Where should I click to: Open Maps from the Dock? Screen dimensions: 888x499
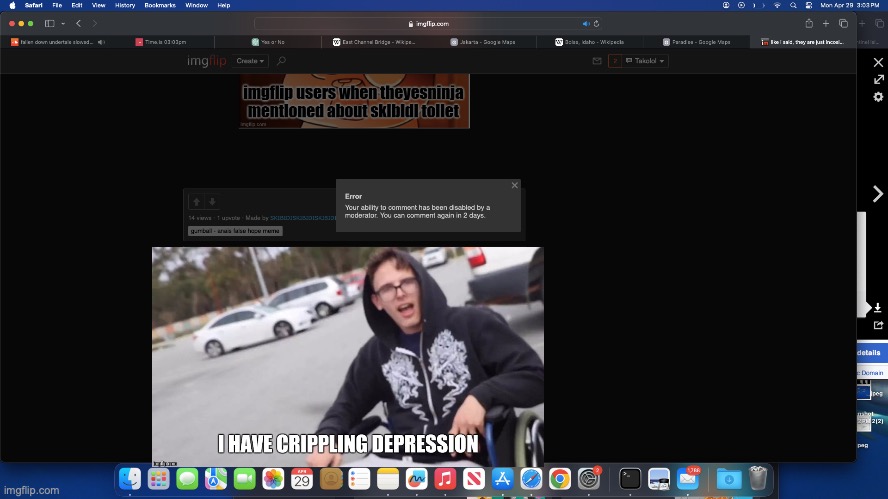[x=216, y=479]
